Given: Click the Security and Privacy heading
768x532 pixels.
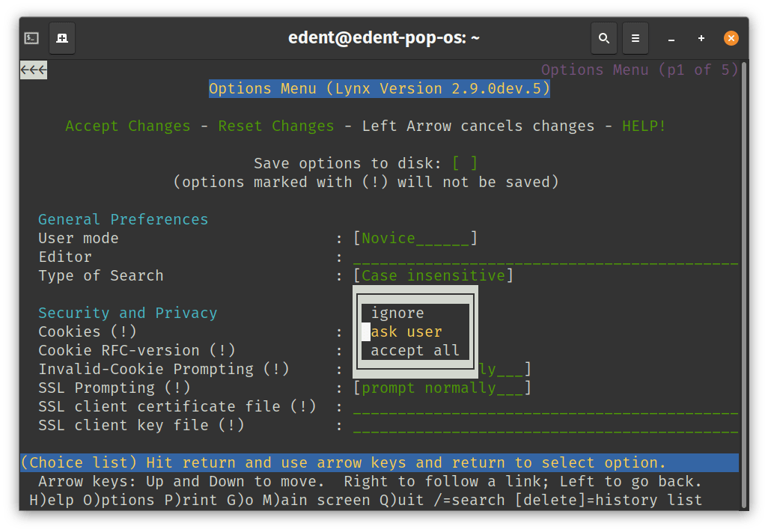Looking at the screenshot, I should click(x=127, y=313).
